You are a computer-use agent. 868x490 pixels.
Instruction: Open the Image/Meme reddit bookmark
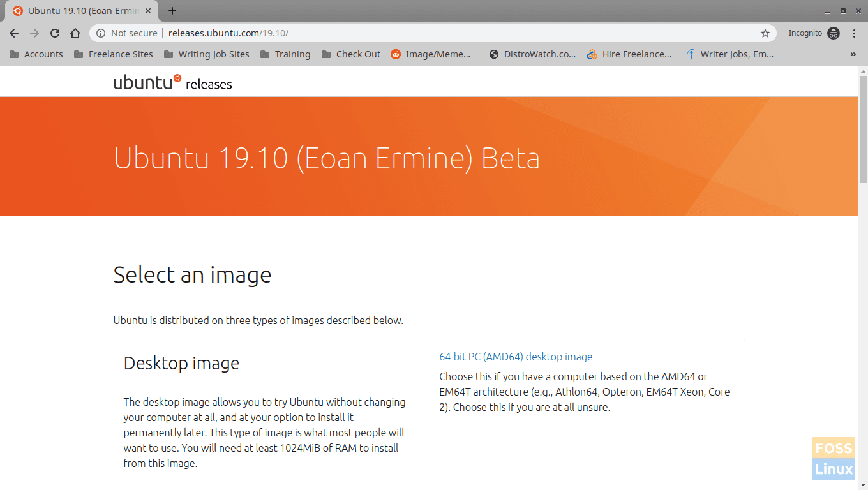431,54
